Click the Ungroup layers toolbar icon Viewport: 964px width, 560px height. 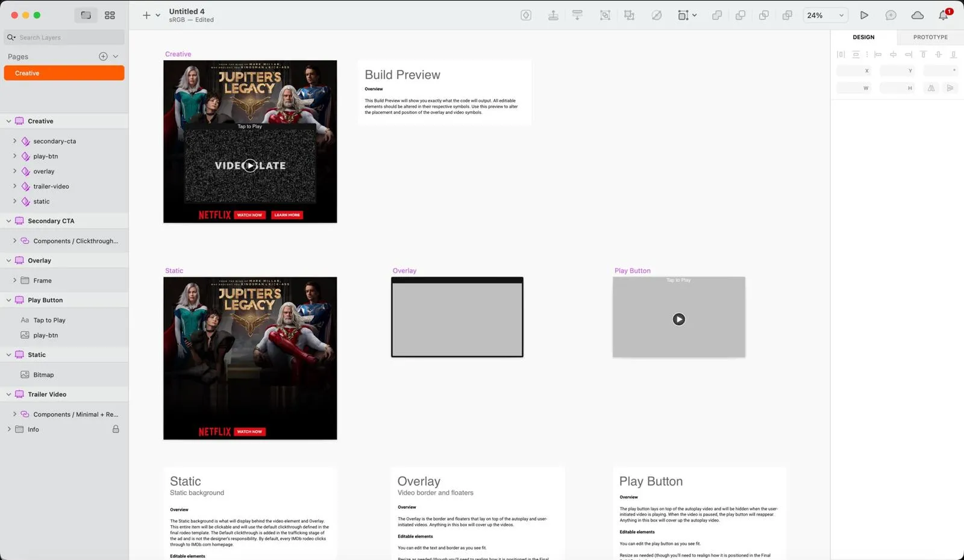(629, 15)
